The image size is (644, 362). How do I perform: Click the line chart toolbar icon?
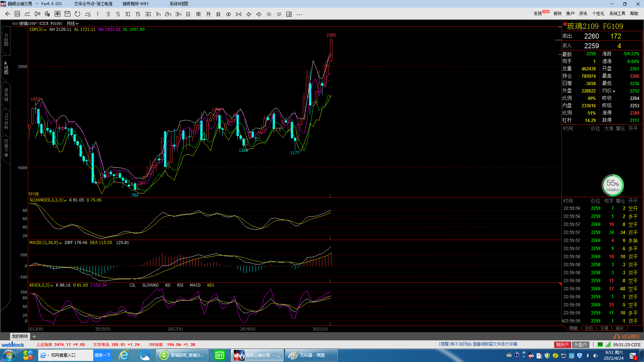click(27, 14)
